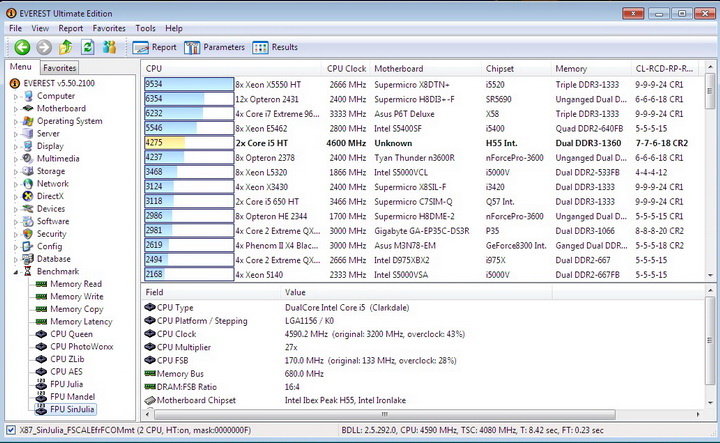Image resolution: width=720 pixels, height=443 pixels.
Task: Open the Report toolbar button
Action: tap(154, 47)
